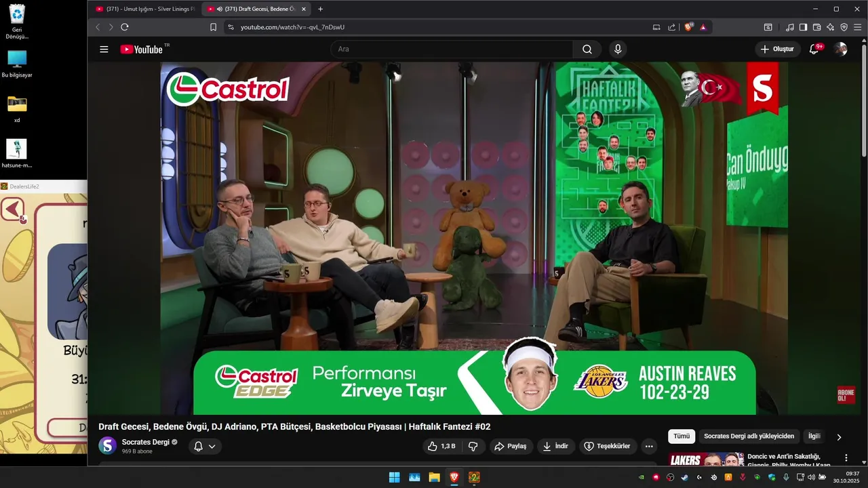This screenshot has height=488, width=868.
Task: Click the search magnifier button
Action: 587,49
